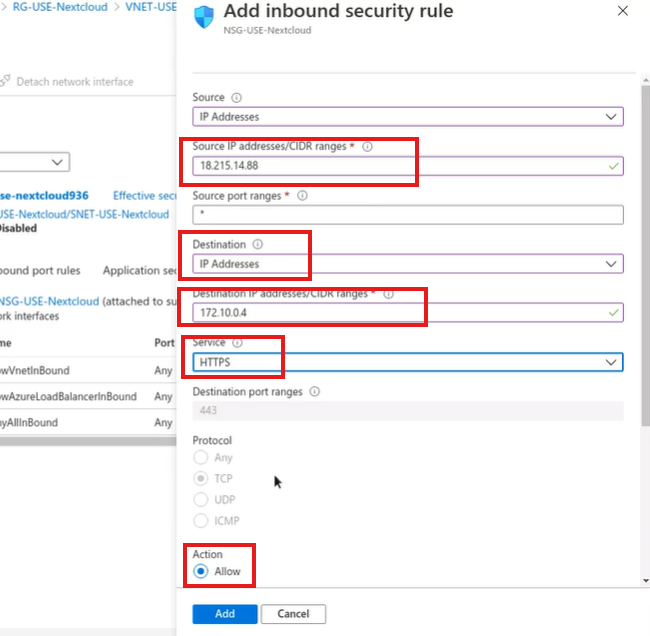Show info icon next to Service
The height and width of the screenshot is (636, 650).
pyautogui.click(x=237, y=343)
